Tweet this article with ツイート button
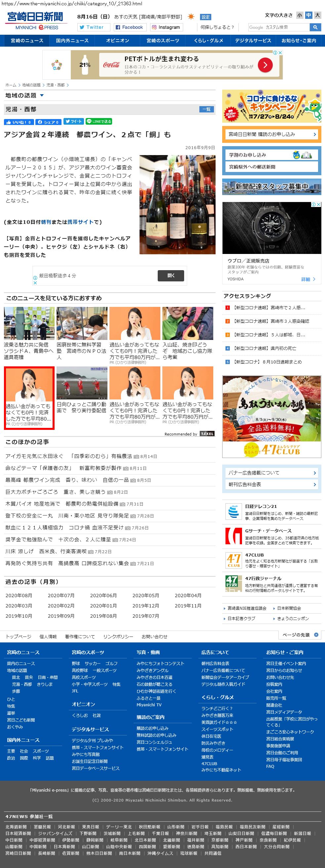 coord(73,122)
